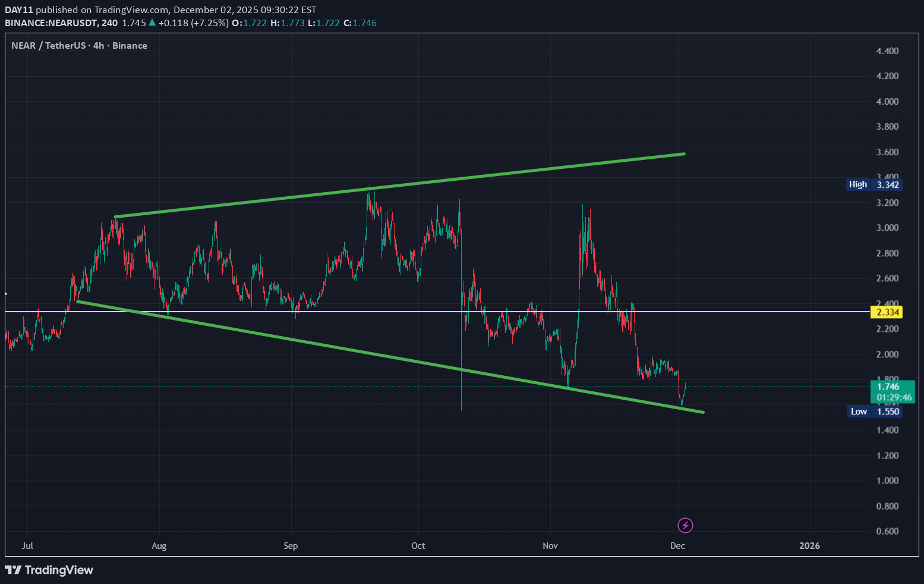Screen dimensions: 924x584
Task: Click the green up-triangle beside price 1.745
Action: pos(153,23)
